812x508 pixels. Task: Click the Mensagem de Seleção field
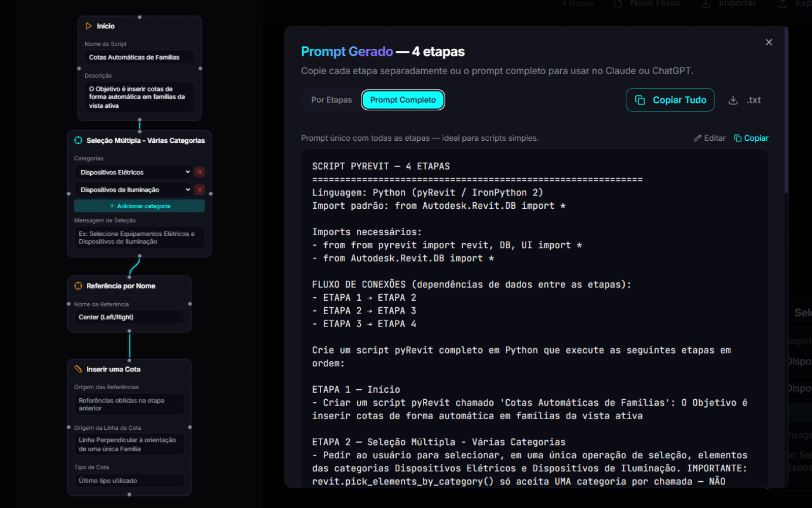click(x=139, y=238)
